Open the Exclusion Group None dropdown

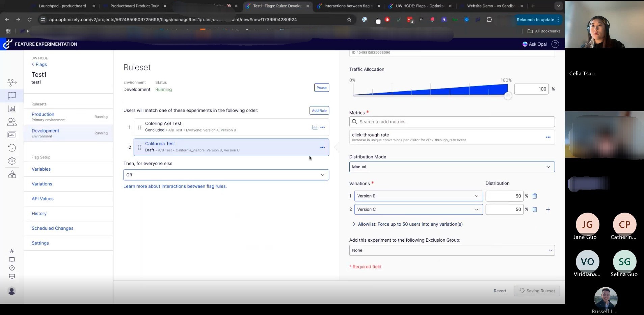pos(452,250)
